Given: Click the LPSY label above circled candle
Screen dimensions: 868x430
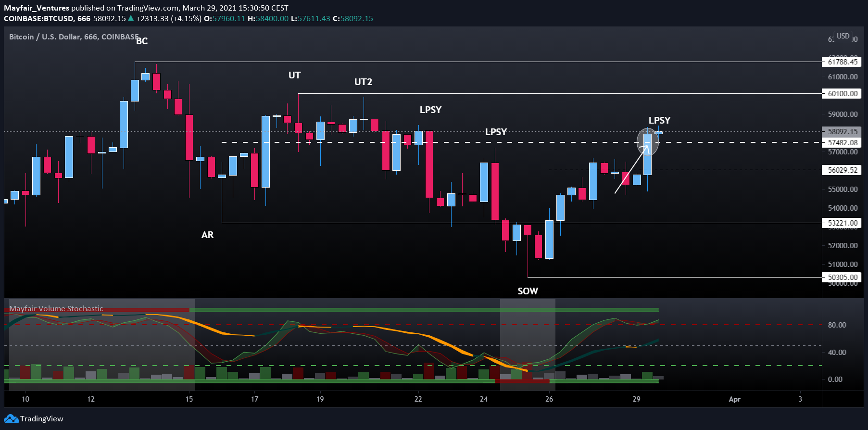Looking at the screenshot, I should point(659,120).
